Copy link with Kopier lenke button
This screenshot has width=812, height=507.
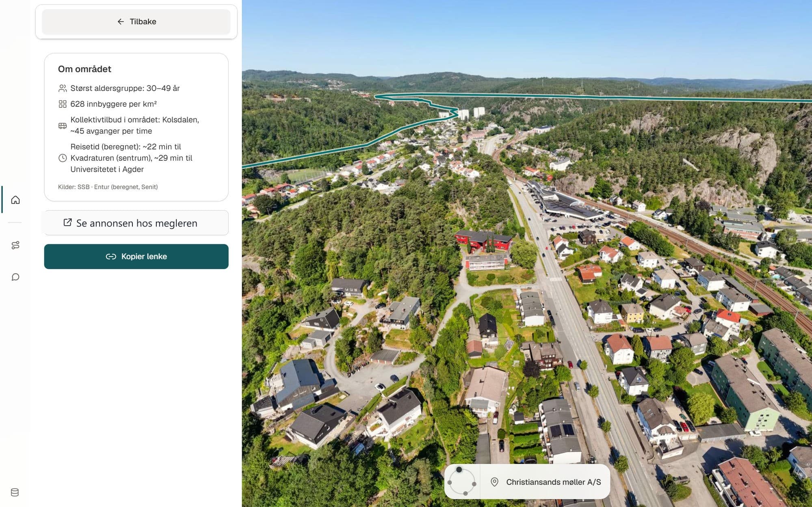pos(136,257)
